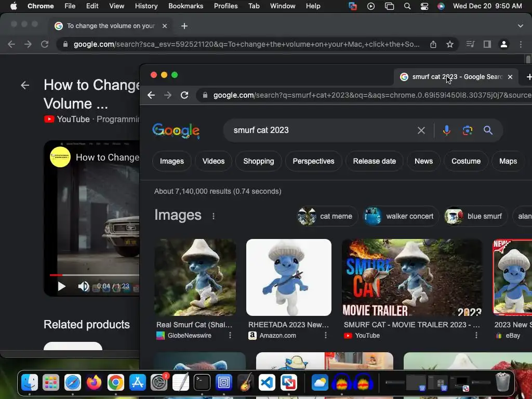Mute the video with speaker icon
Viewport: 532px width, 399px height.
point(84,286)
